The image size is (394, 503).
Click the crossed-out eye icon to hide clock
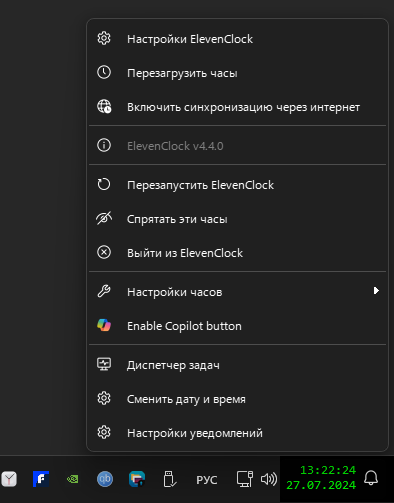tap(104, 219)
